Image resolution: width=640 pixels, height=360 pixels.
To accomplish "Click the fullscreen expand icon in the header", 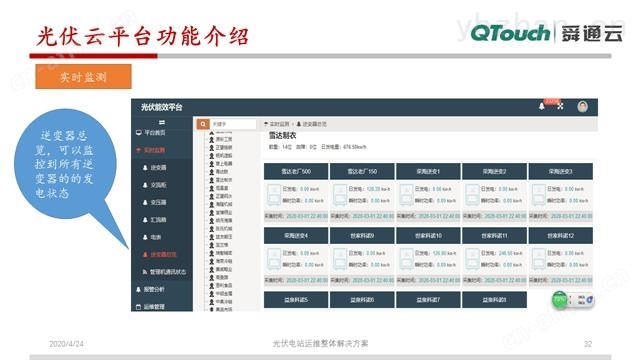I will [x=560, y=106].
